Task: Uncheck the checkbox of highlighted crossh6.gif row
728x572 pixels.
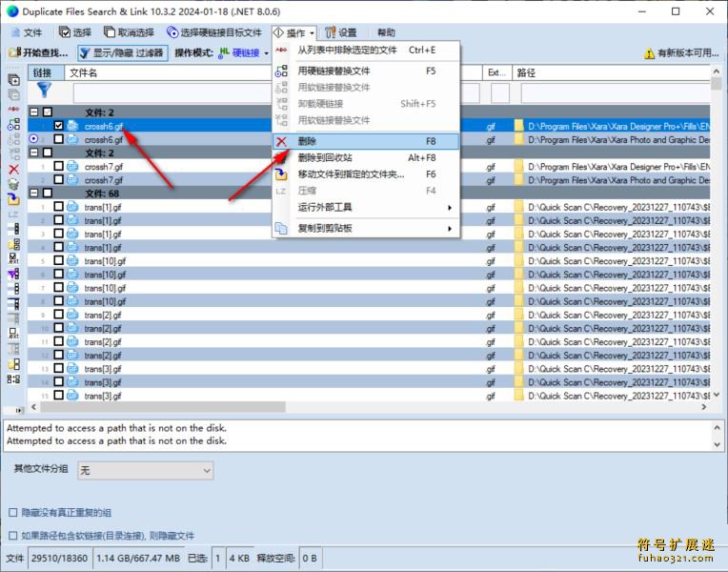Action: [x=58, y=126]
